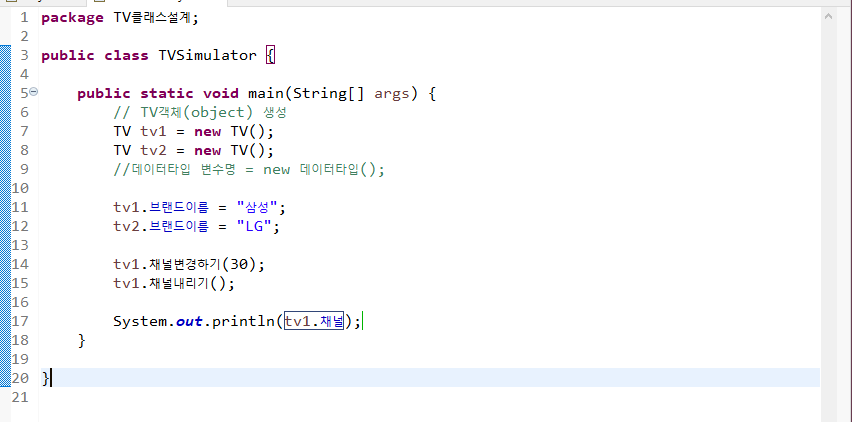Click line number 16 in the gutter
Image resolution: width=852 pixels, height=422 pixels.
click(20, 303)
